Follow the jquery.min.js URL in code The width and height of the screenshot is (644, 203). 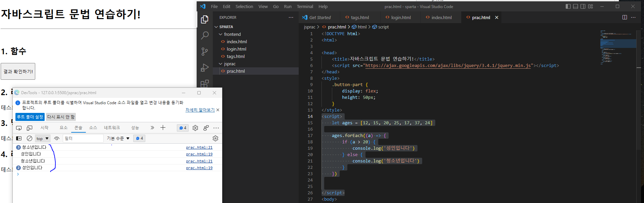click(448, 66)
